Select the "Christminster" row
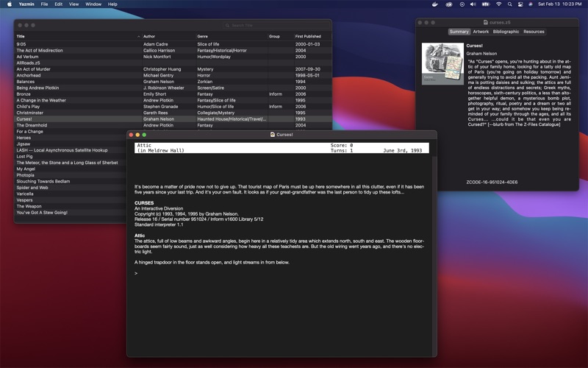 [x=173, y=113]
